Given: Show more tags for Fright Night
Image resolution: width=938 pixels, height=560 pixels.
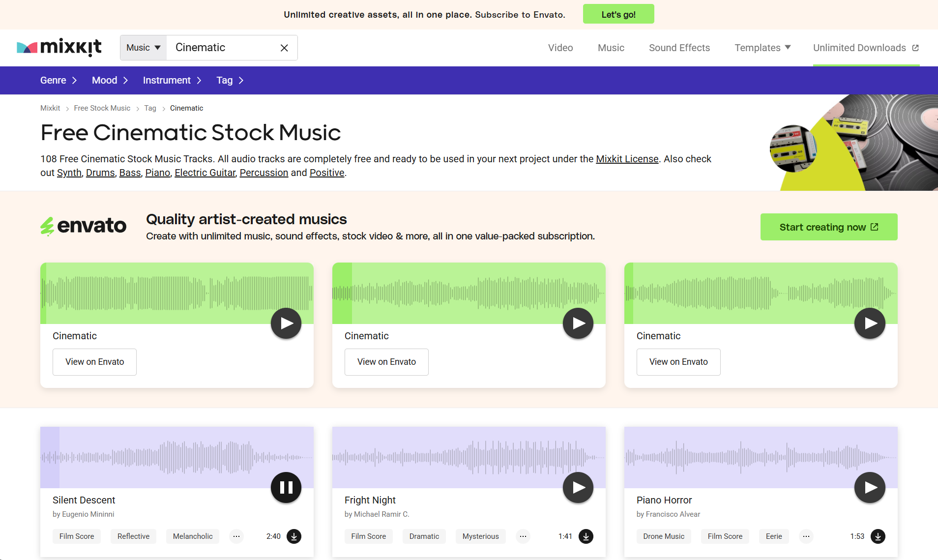Looking at the screenshot, I should tap(523, 536).
